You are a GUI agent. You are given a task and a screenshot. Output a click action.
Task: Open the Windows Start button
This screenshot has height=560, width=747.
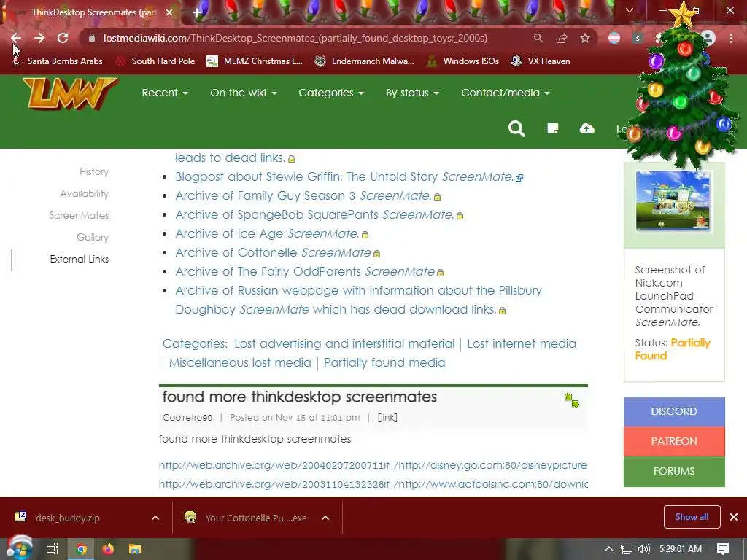pos(20,548)
